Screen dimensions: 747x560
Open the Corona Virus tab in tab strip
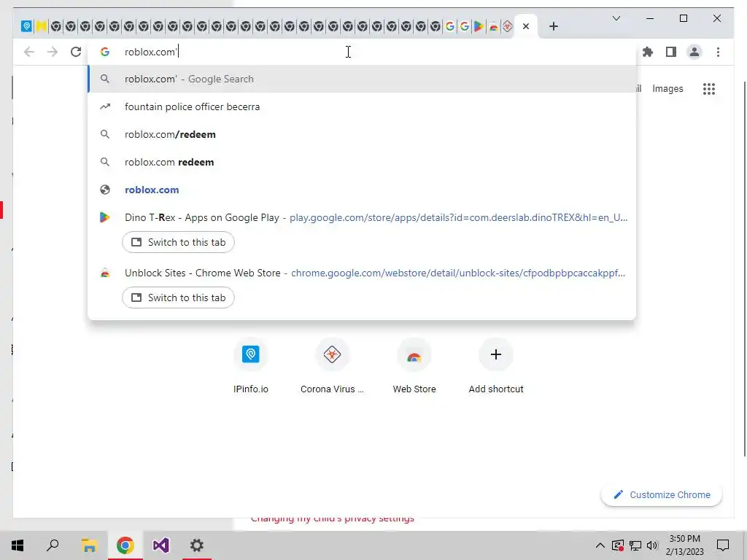(508, 26)
